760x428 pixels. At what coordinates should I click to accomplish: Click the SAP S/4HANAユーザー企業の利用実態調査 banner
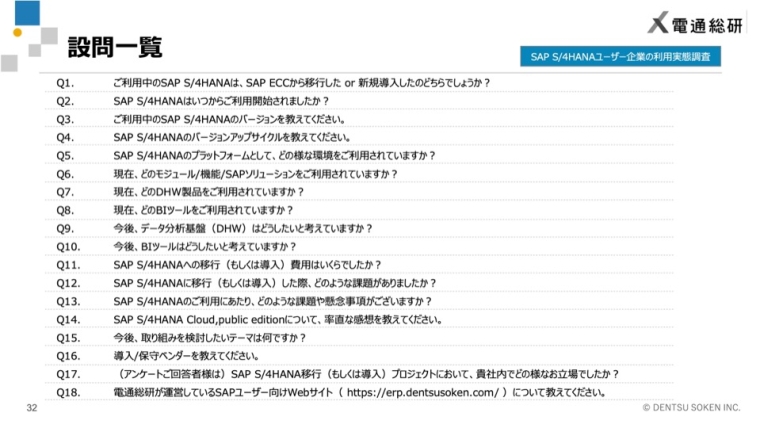[620, 57]
